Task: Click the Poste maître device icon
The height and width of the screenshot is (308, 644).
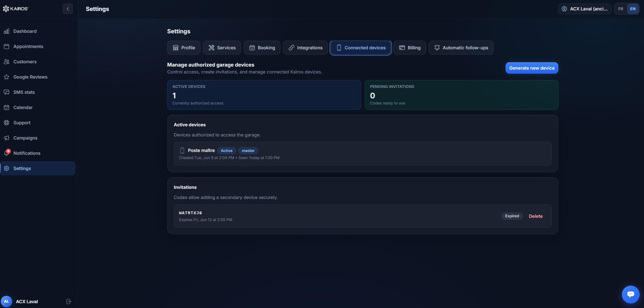Action: click(x=182, y=150)
